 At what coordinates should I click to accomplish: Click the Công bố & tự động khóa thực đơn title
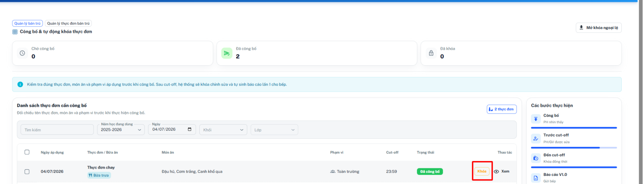click(x=56, y=31)
